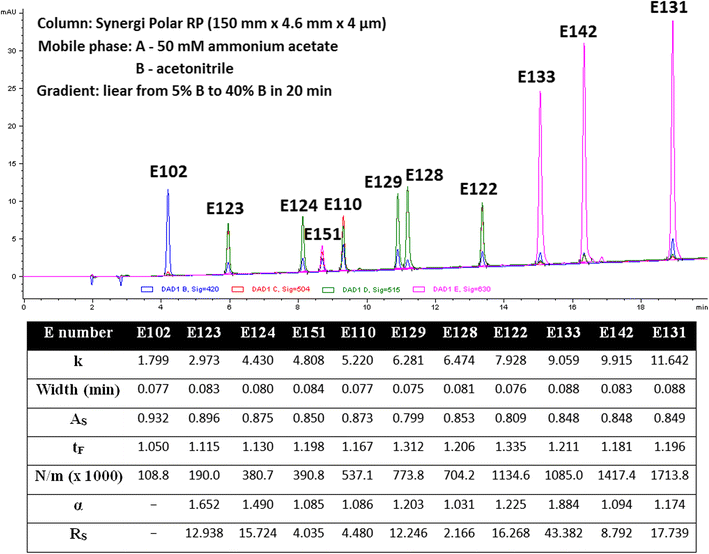Image resolution: width=709 pixels, height=554 pixels.
Task: Click the Rs value 4.035
Action: (308, 533)
